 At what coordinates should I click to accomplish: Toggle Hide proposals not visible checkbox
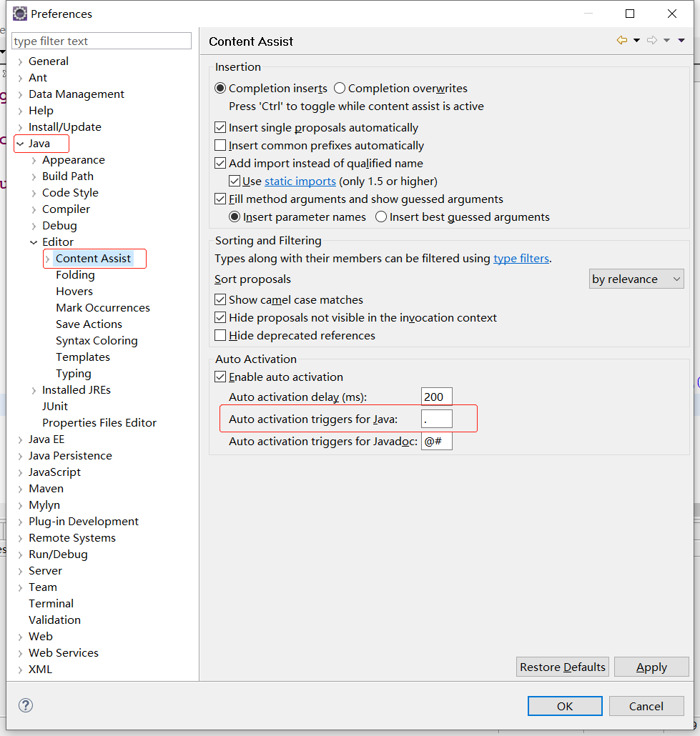click(220, 318)
